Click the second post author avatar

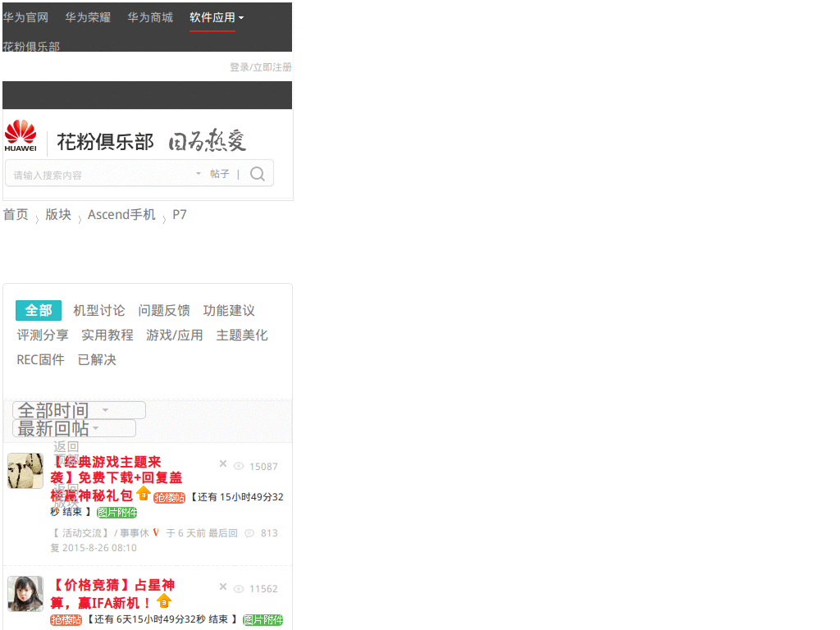pyautogui.click(x=25, y=594)
